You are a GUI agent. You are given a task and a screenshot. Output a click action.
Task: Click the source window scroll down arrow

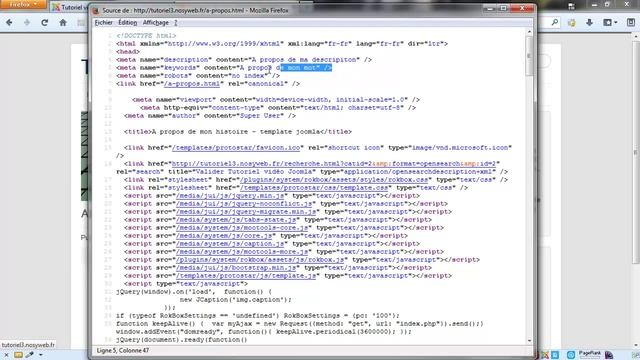pos(529,340)
